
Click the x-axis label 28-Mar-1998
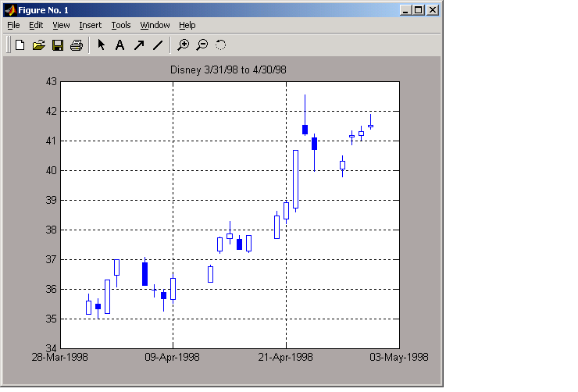click(59, 357)
